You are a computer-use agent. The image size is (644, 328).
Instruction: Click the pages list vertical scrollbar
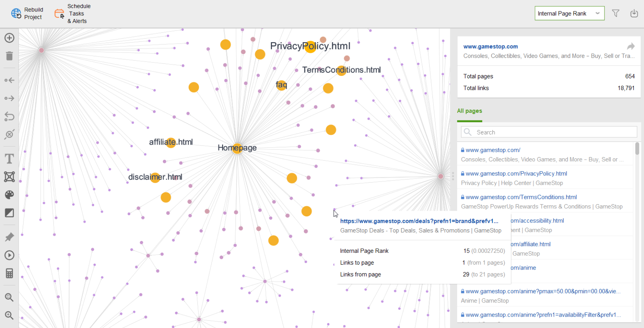[637, 148]
